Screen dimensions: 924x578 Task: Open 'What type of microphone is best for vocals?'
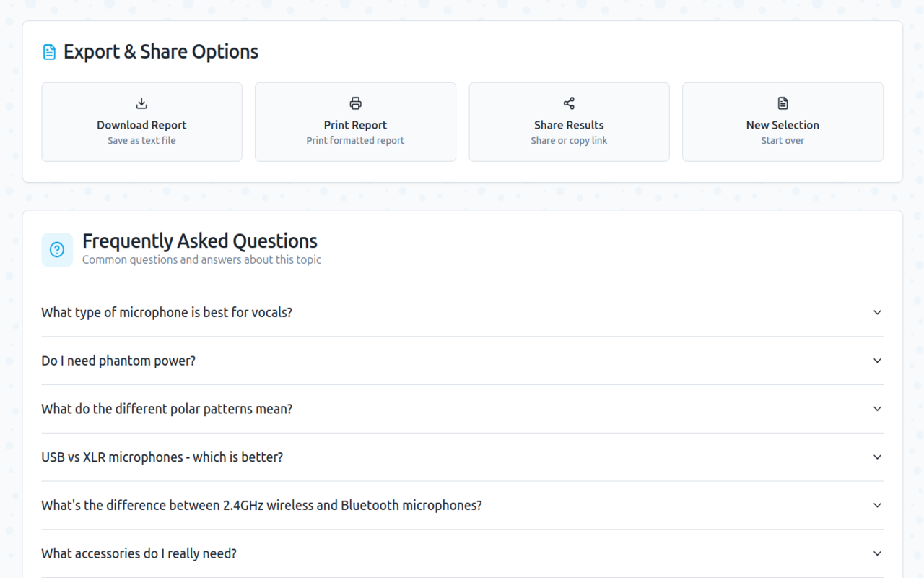(x=462, y=312)
